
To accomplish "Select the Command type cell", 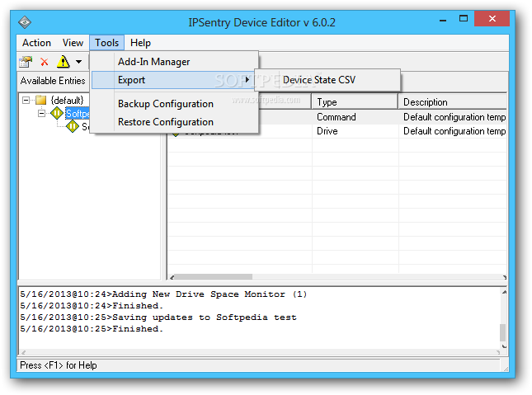I will (337, 117).
